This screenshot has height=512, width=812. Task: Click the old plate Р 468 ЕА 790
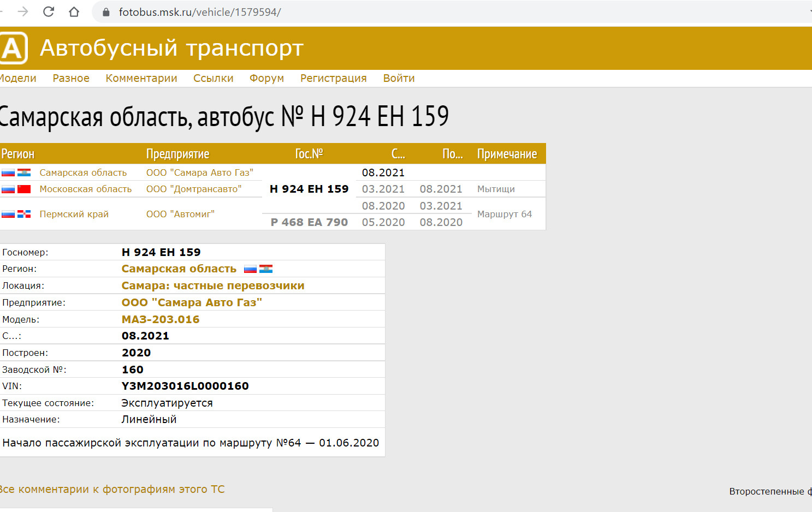tap(309, 222)
